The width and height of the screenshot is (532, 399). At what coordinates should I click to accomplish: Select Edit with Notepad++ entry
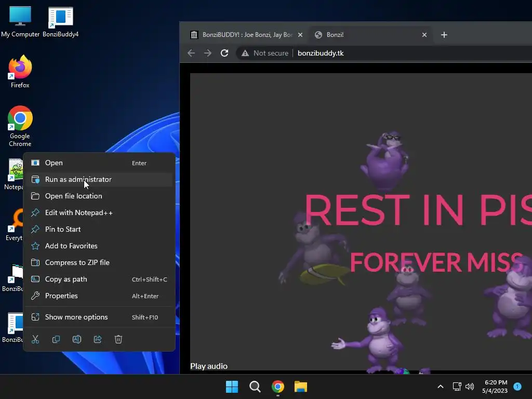click(x=99, y=212)
